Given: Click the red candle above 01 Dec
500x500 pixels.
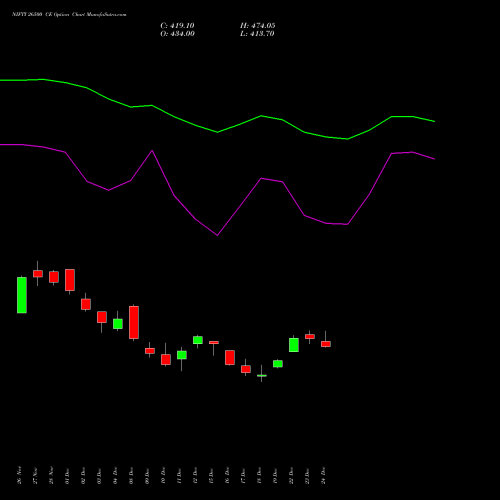Looking at the screenshot, I should pyautogui.click(x=70, y=280).
